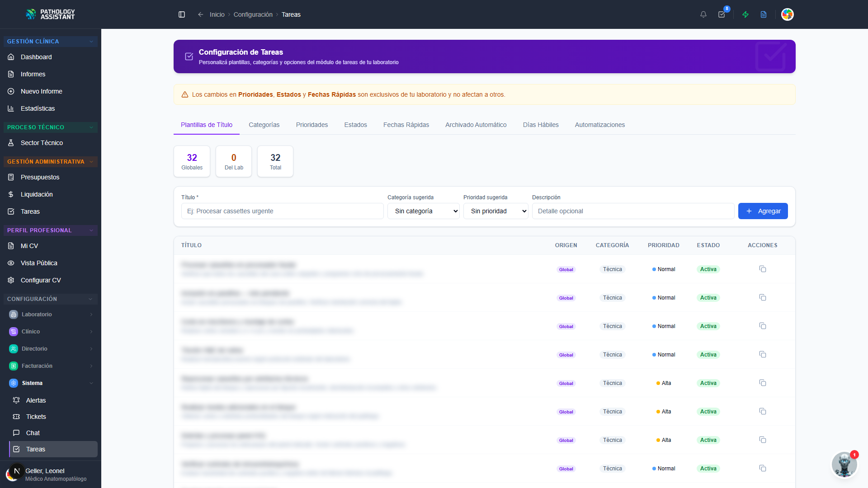Click the Título input field
Image resolution: width=868 pixels, height=488 pixels.
[x=283, y=211]
